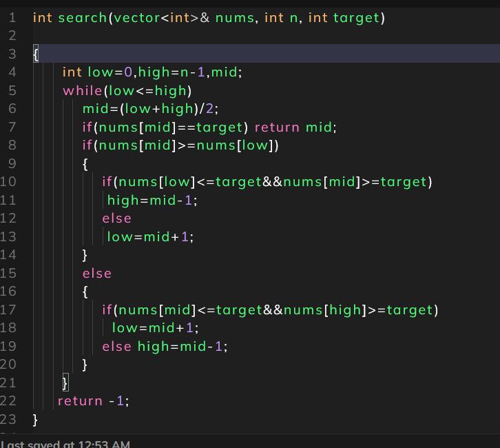This screenshot has height=448, width=500.
Task: Click 'high=mid-1;' on line 11
Action: (x=152, y=201)
